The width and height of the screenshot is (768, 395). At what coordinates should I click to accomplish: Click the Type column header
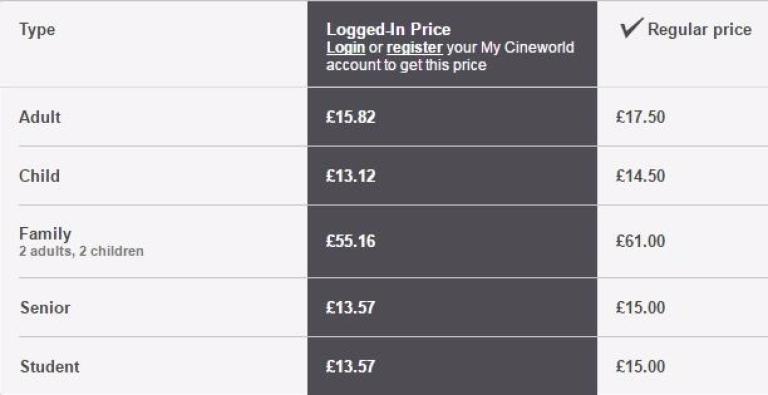click(37, 29)
